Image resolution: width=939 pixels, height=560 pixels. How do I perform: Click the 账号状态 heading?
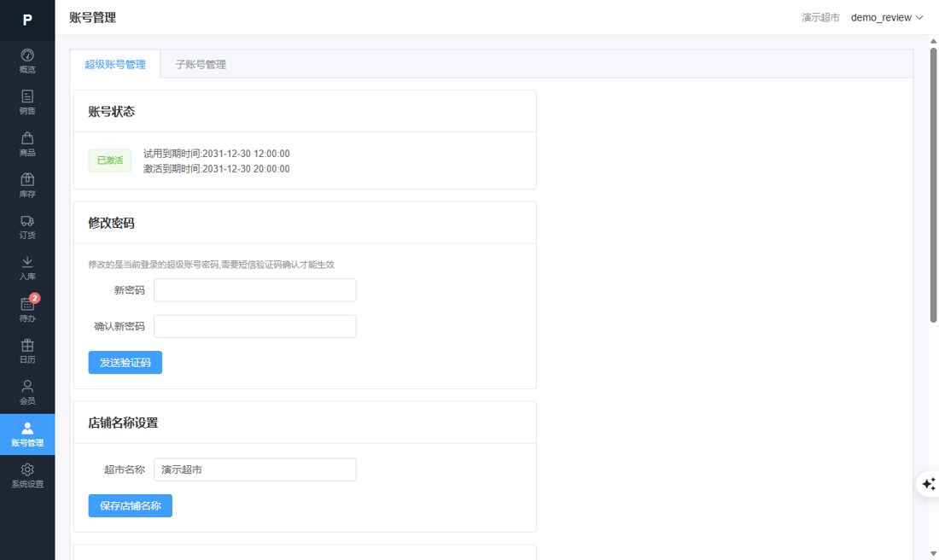tap(111, 111)
